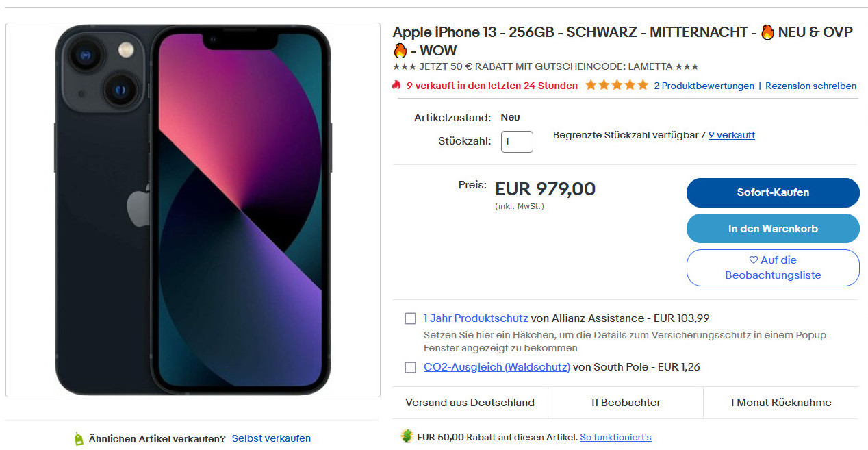The image size is (868, 450).
Task: Open the "9 verkauft" sales history link
Action: [x=731, y=135]
